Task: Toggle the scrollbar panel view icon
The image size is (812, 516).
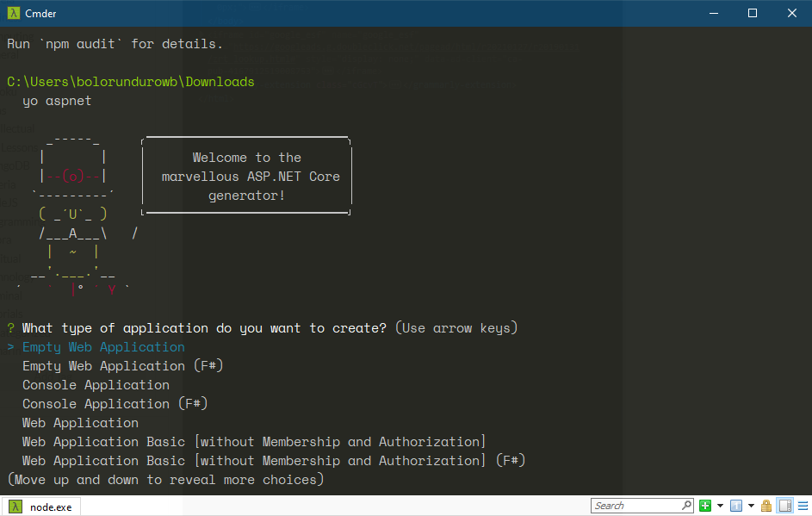Action: [x=785, y=506]
